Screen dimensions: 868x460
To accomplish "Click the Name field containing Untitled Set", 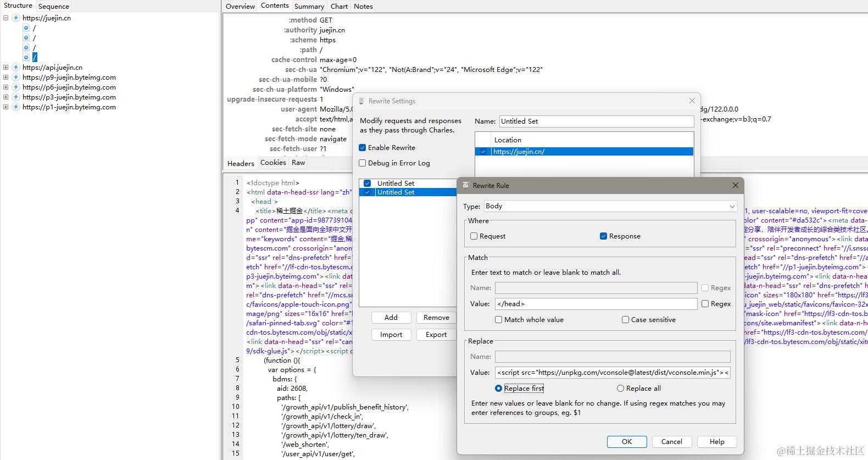I will coord(597,121).
